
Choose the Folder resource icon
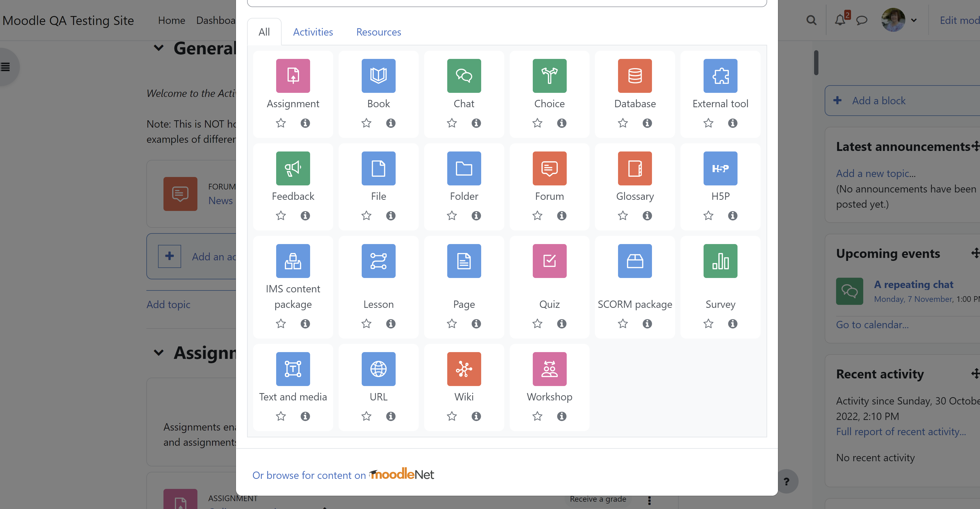(x=464, y=169)
